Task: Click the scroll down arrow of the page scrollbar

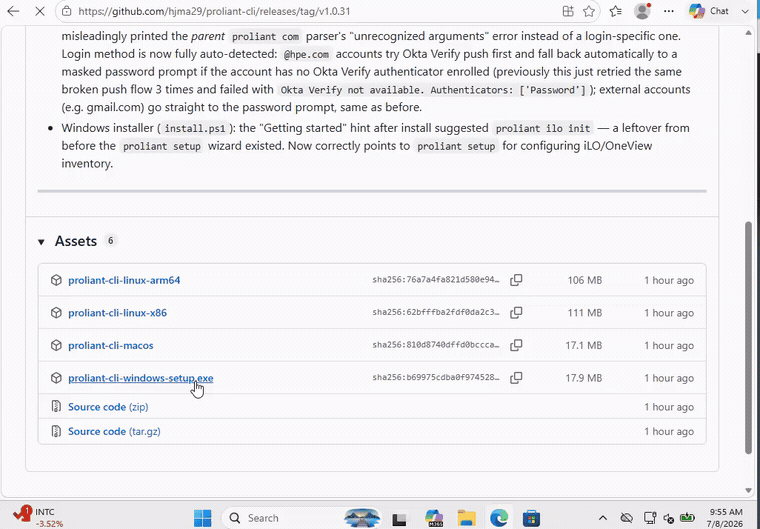Action: [x=748, y=491]
